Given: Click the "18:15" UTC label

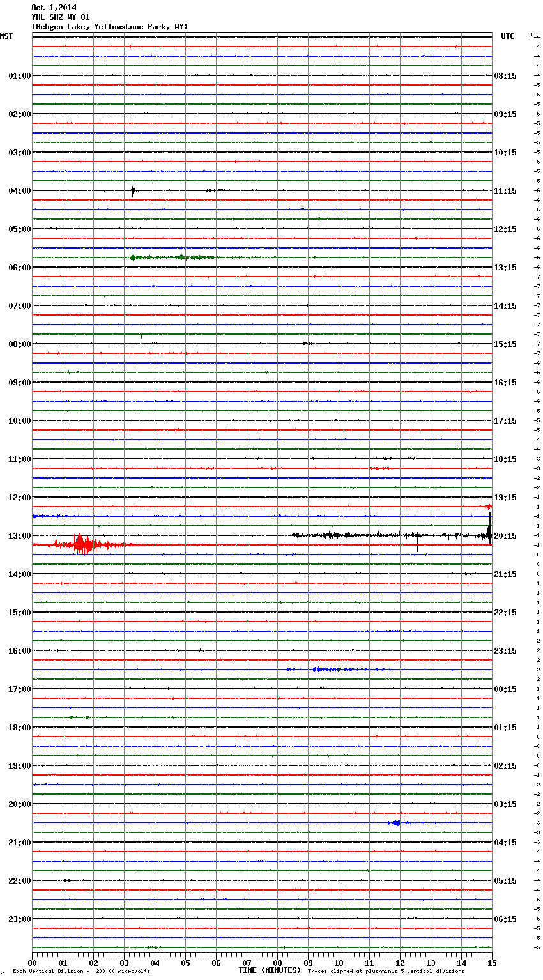Looking at the screenshot, I should click(505, 459).
